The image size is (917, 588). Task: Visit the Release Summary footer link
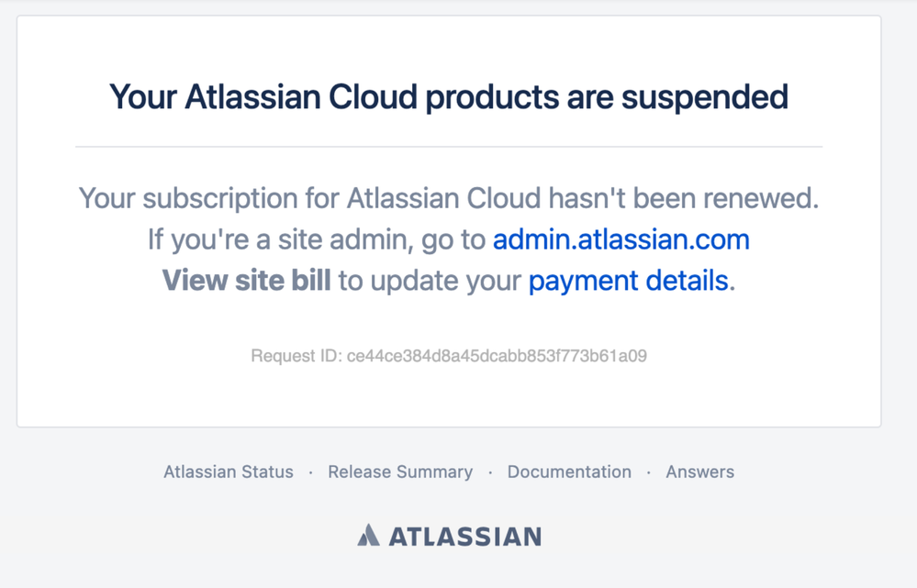(x=400, y=472)
